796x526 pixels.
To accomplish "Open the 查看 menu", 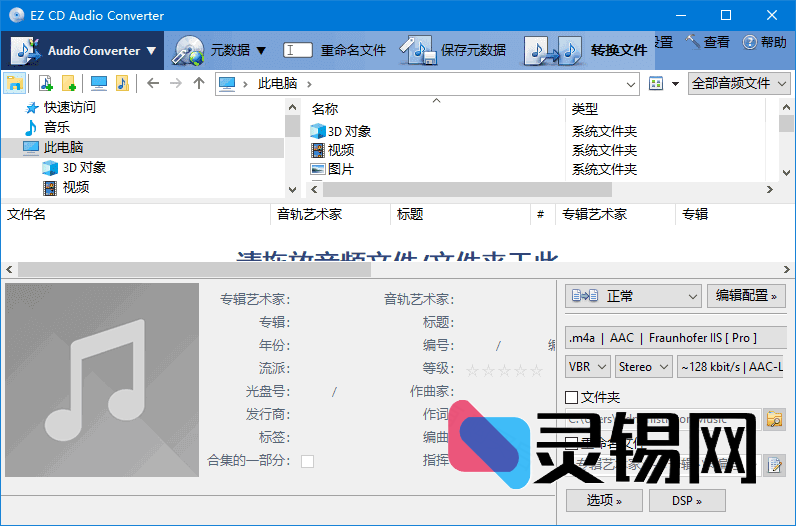I will click(x=708, y=42).
